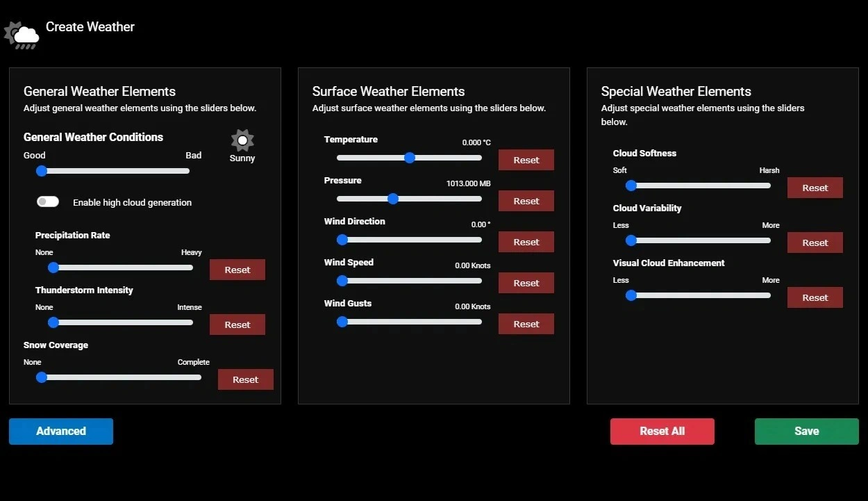The width and height of the screenshot is (868, 501).
Task: Reset the Wind Gusts value
Action: click(526, 324)
